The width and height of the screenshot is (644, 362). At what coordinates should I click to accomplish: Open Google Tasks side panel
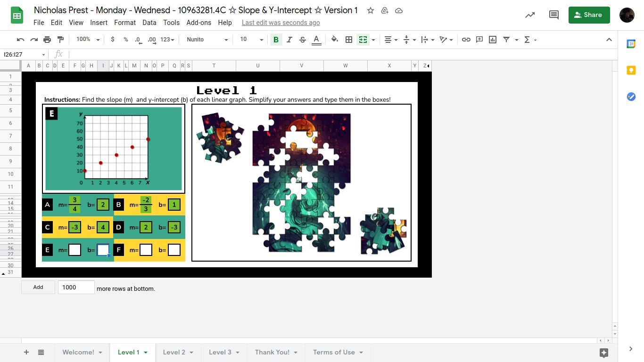point(631,97)
